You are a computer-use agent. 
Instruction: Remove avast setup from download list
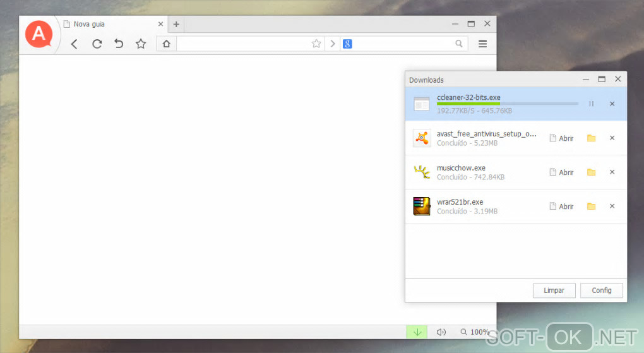(612, 138)
